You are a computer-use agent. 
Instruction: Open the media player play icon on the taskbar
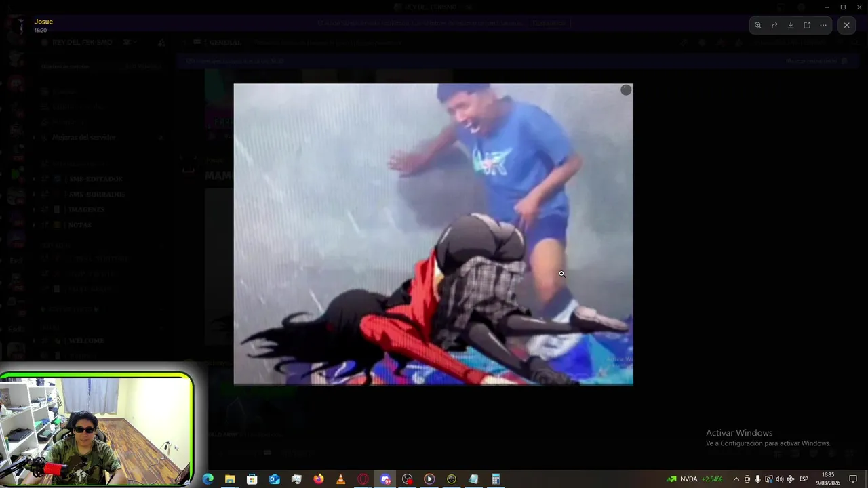pyautogui.click(x=429, y=479)
